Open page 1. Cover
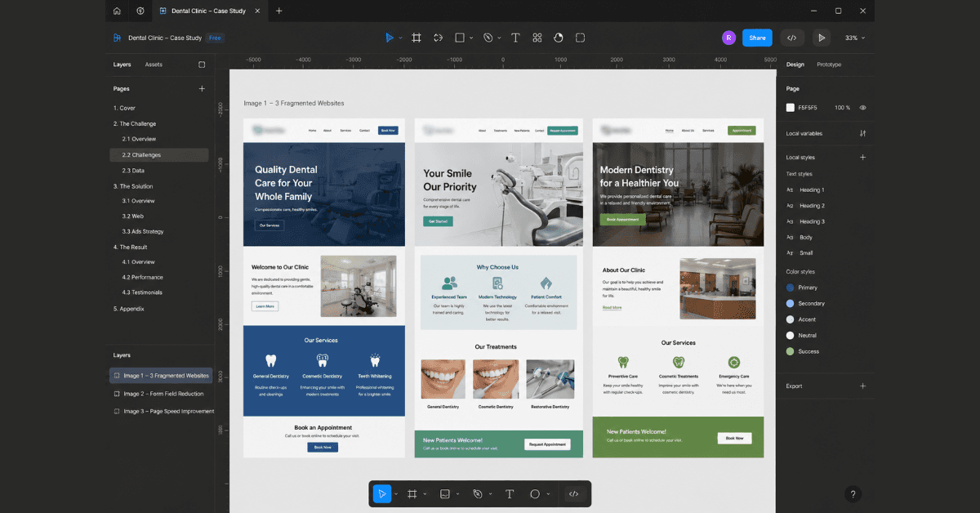 (x=124, y=108)
